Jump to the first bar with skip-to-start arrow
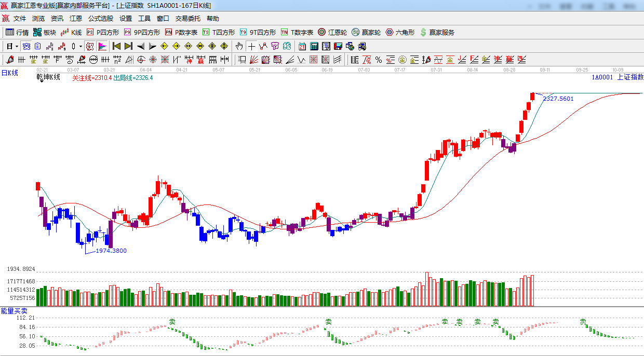The height and width of the screenshot is (356, 644). click(x=116, y=46)
